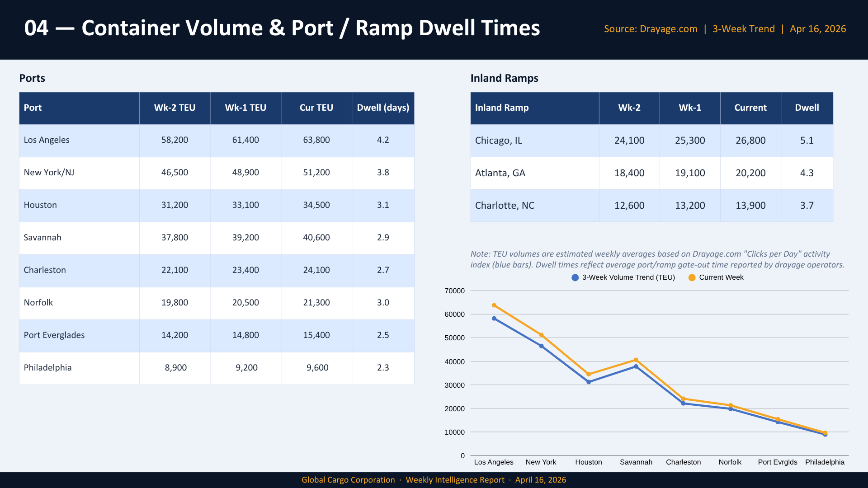Click the Source: Drayage.com header text
This screenshot has width=868, height=488.
click(651, 29)
